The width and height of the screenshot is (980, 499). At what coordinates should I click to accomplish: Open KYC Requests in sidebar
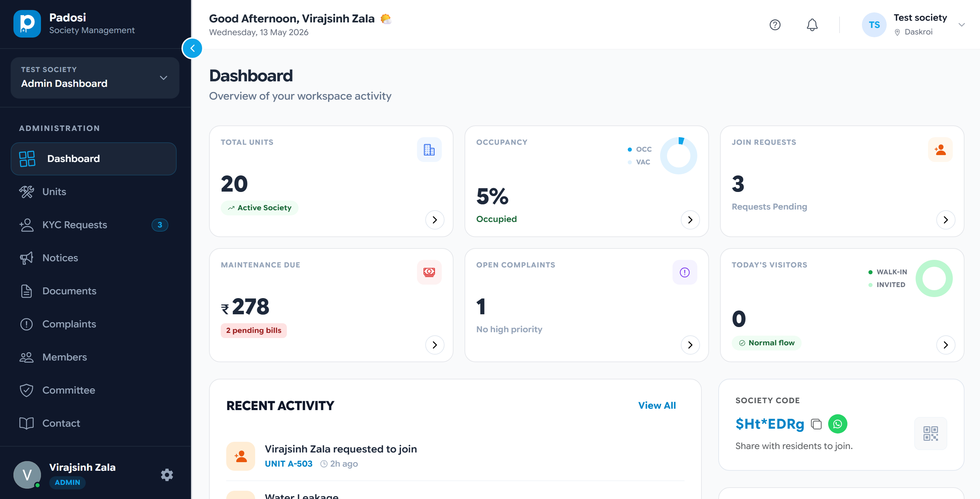(94, 225)
